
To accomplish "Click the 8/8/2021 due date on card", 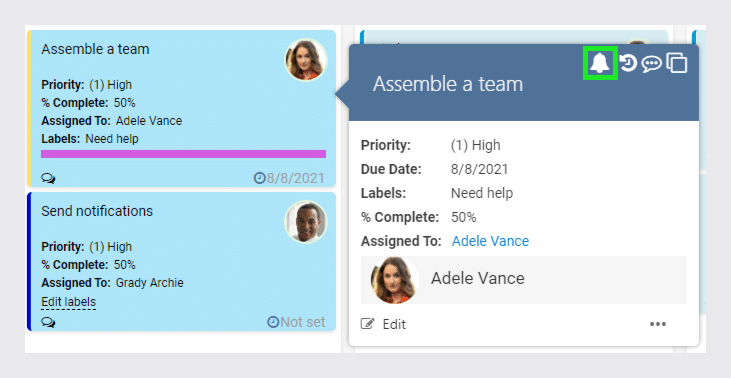I will coord(295,178).
